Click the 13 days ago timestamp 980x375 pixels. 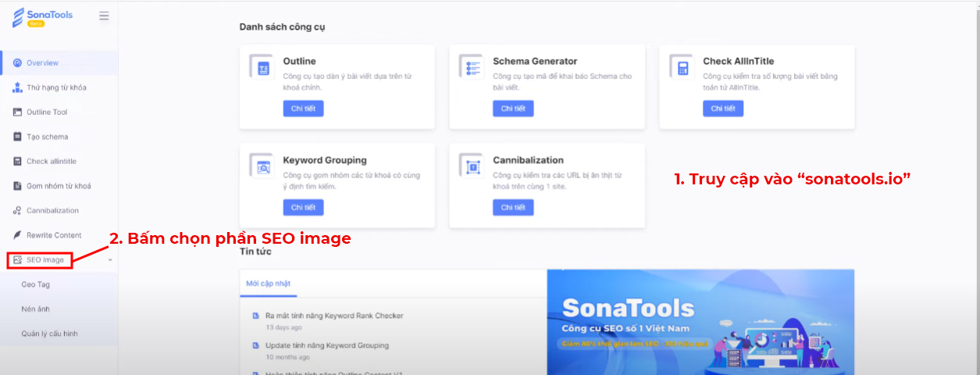283,327
